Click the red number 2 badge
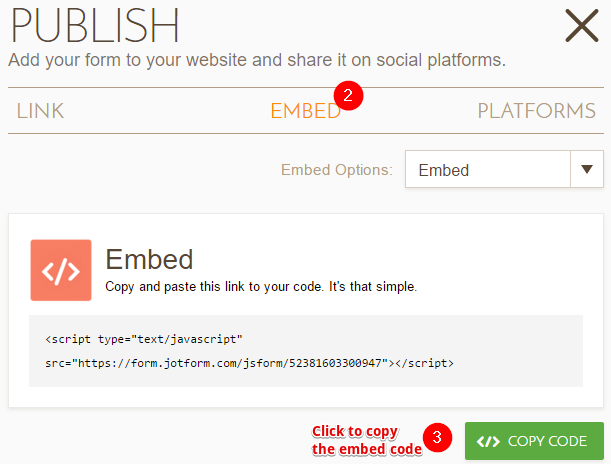 point(348,97)
